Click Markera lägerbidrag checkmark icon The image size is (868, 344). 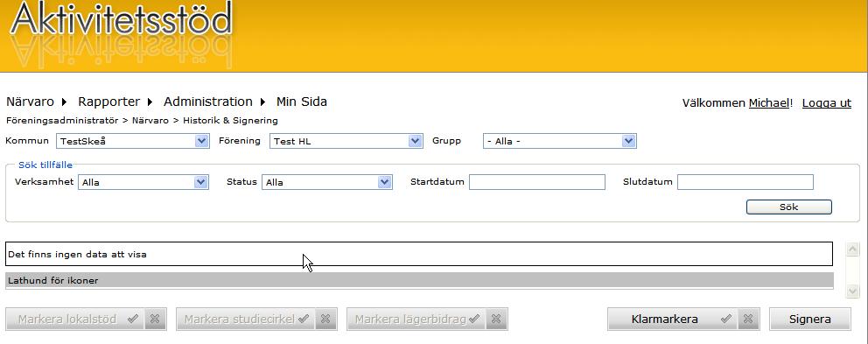pyautogui.click(x=473, y=319)
